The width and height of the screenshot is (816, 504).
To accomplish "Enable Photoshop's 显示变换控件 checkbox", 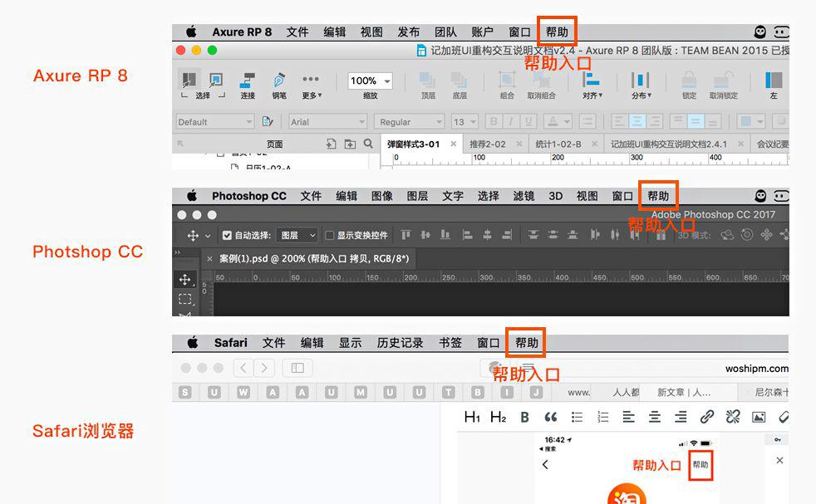I will [329, 235].
